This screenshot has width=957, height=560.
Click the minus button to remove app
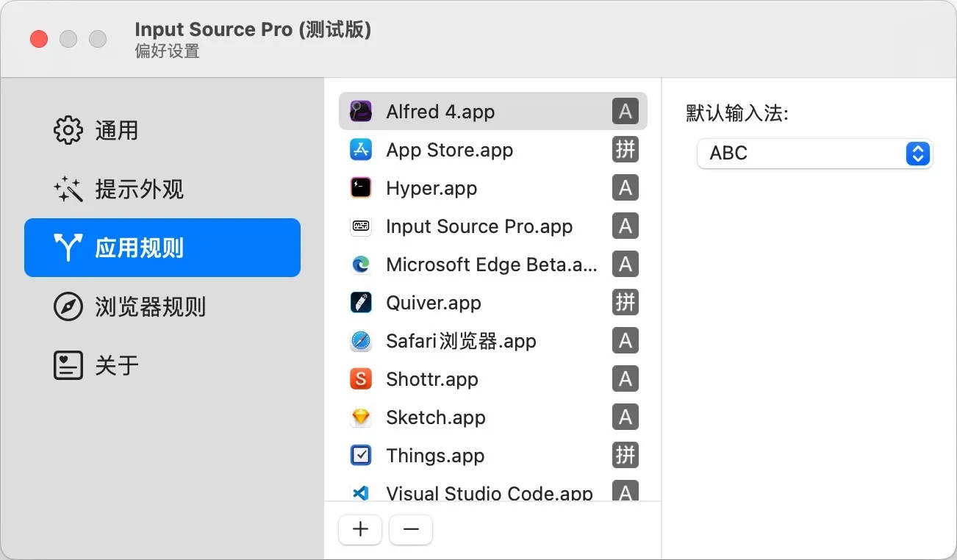(x=411, y=529)
